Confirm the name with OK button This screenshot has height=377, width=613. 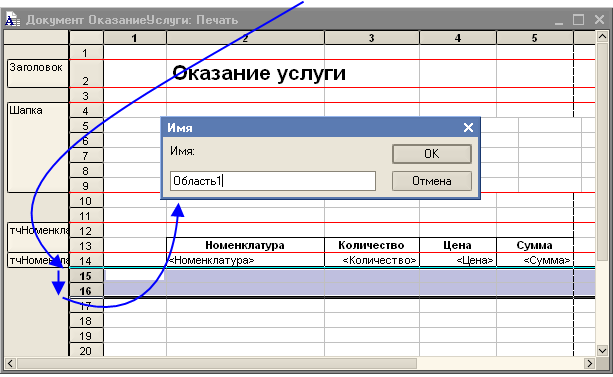(x=432, y=154)
